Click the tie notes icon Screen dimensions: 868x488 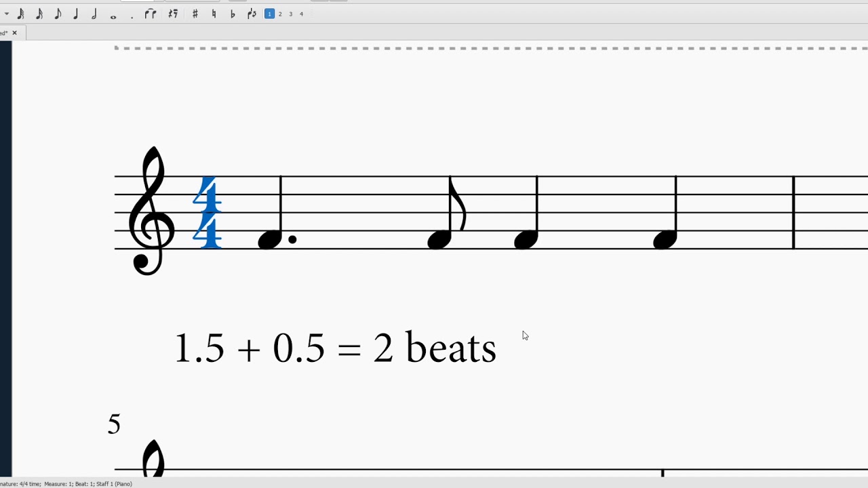click(x=151, y=14)
